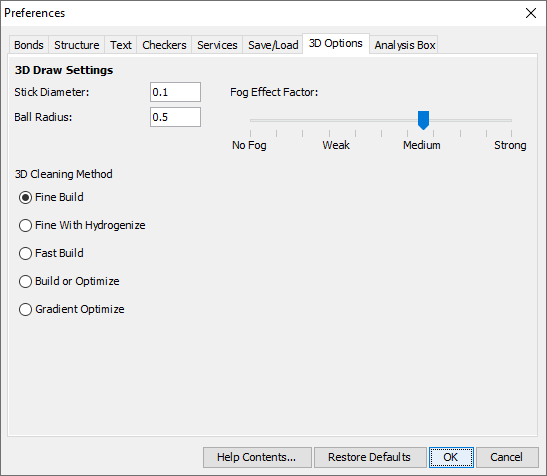Select the 3D Options tab
The width and height of the screenshot is (547, 476).
coord(336,44)
